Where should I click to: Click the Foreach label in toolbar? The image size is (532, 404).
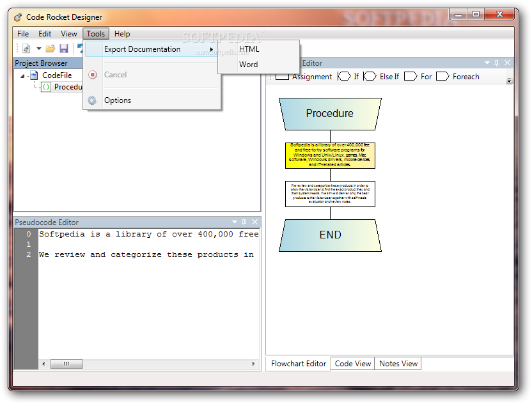tap(466, 77)
